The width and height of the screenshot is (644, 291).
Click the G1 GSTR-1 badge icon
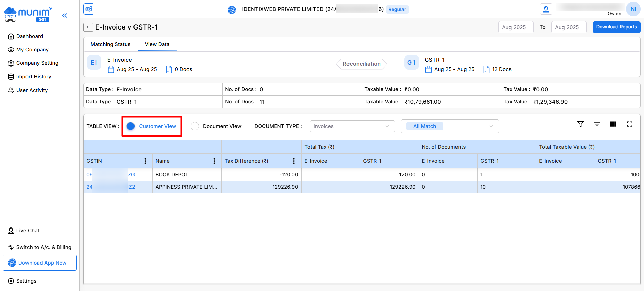(411, 63)
